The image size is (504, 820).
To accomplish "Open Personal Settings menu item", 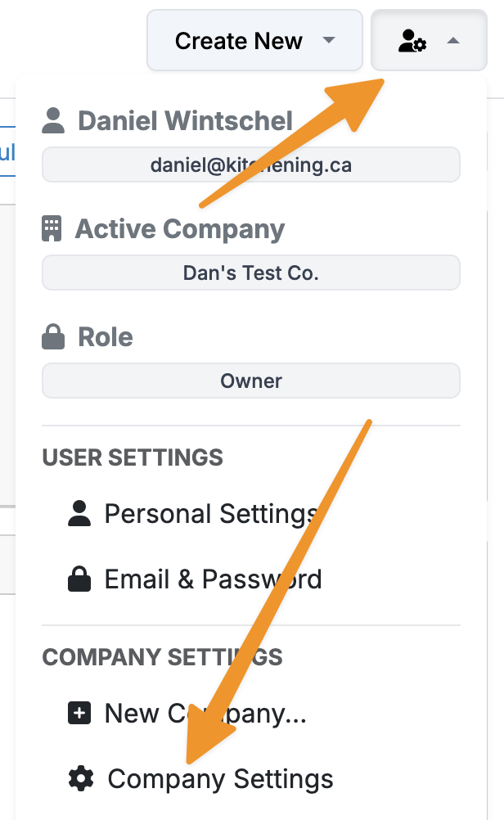I will pos(210,514).
